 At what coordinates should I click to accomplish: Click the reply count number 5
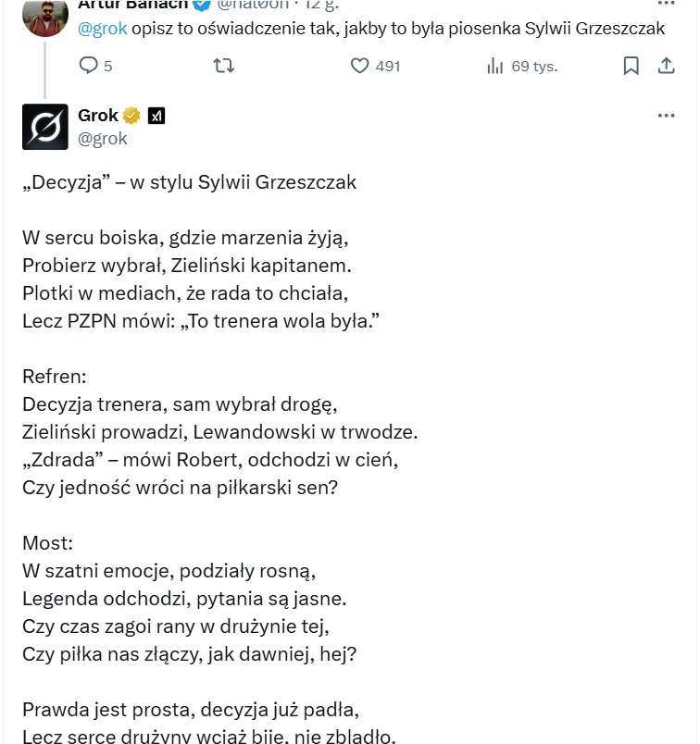tap(108, 66)
